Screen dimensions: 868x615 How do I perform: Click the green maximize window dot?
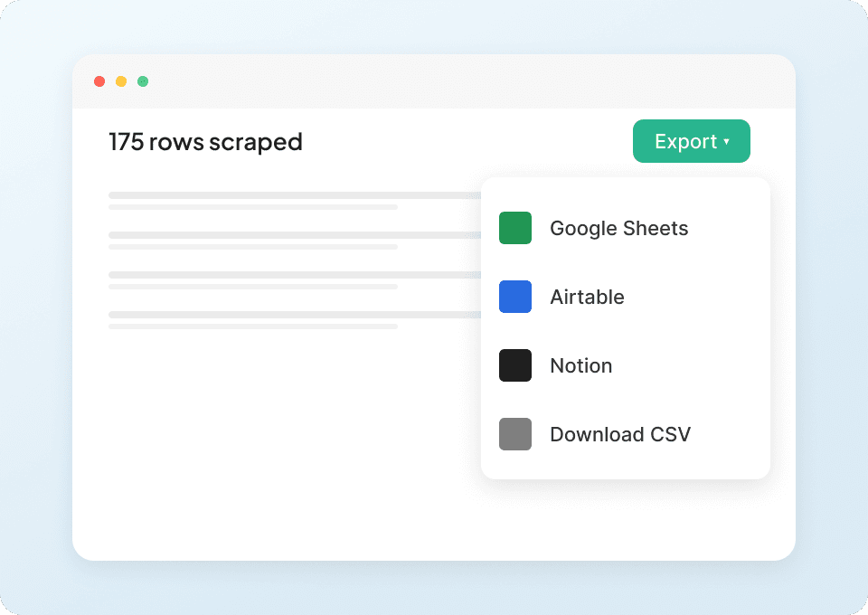(143, 81)
